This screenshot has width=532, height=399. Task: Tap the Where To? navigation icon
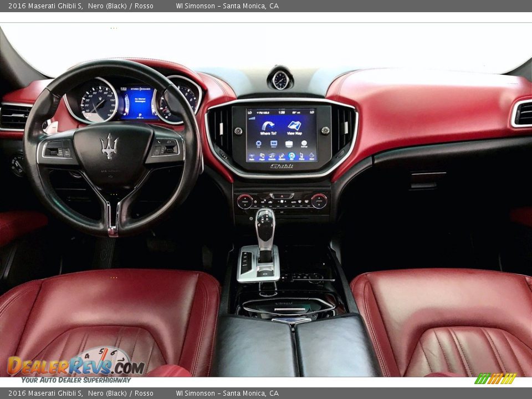pos(268,128)
